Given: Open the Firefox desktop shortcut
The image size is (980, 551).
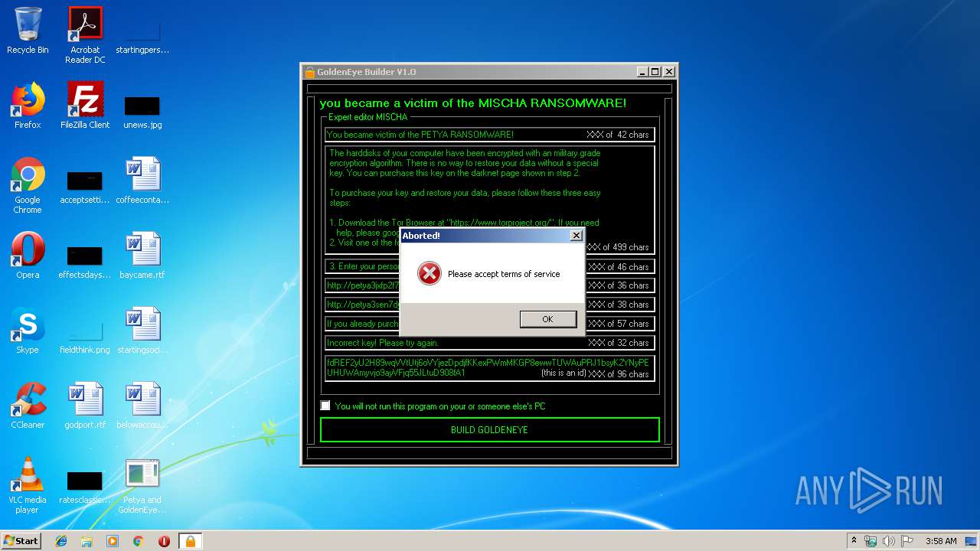Looking at the screenshot, I should point(28,106).
